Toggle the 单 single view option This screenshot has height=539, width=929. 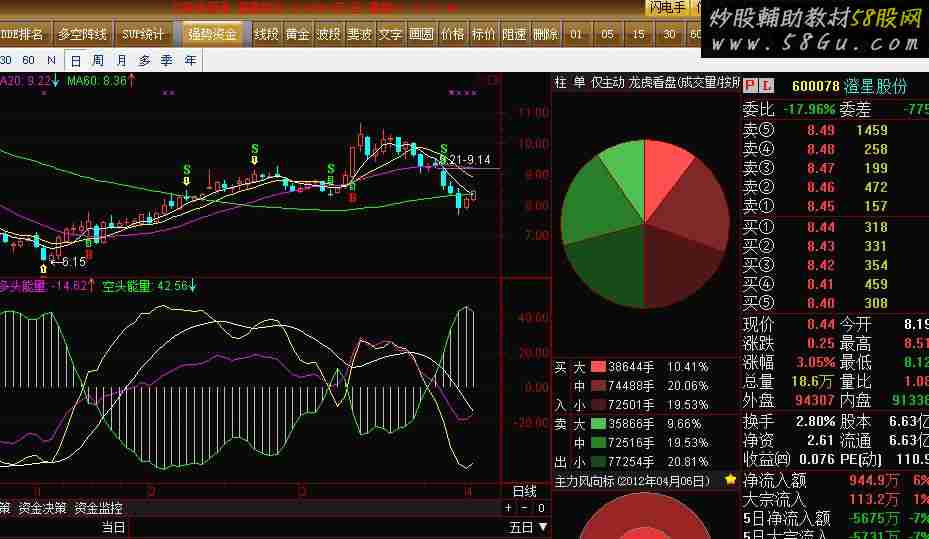[x=579, y=82]
